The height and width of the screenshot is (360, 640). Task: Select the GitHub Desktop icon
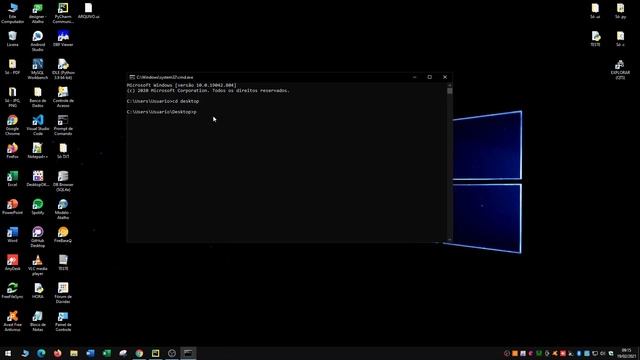pos(38,237)
